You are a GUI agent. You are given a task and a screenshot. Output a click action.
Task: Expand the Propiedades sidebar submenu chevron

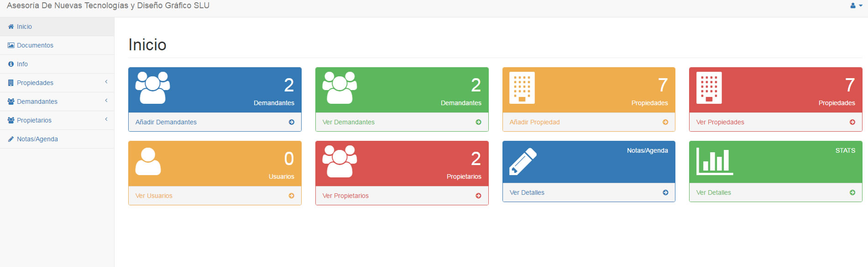[106, 82]
